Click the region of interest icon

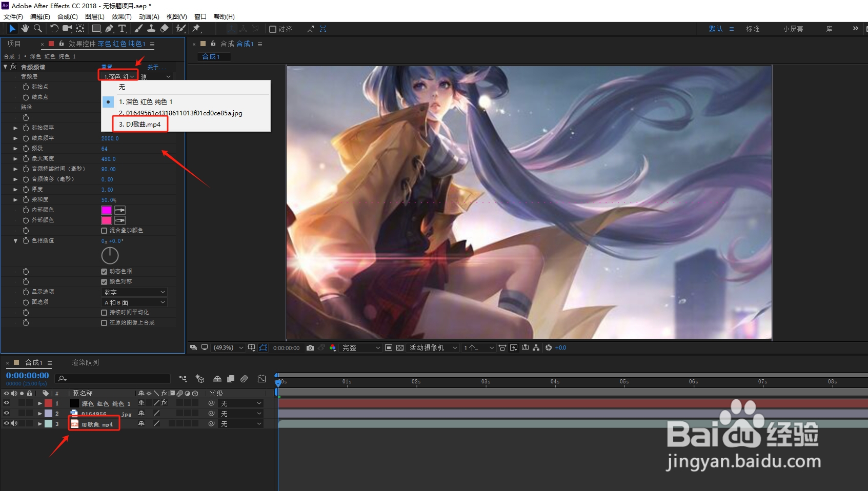(389, 347)
